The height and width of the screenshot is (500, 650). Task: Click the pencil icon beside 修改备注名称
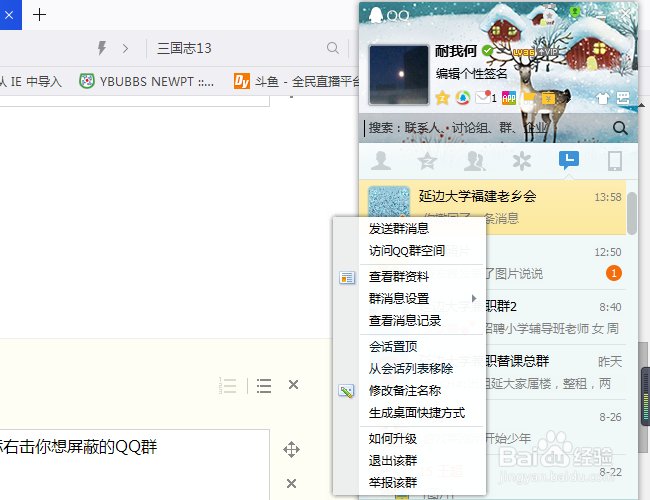pos(346,391)
